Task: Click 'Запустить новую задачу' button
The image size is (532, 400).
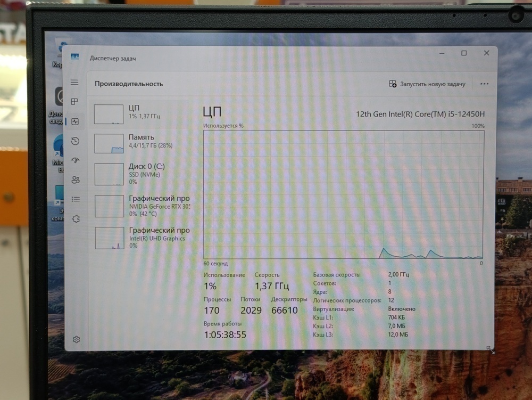Action: (x=427, y=84)
